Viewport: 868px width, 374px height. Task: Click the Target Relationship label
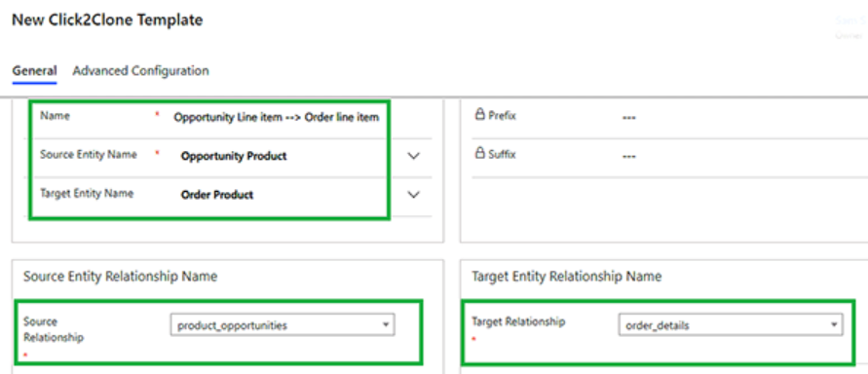click(x=518, y=321)
